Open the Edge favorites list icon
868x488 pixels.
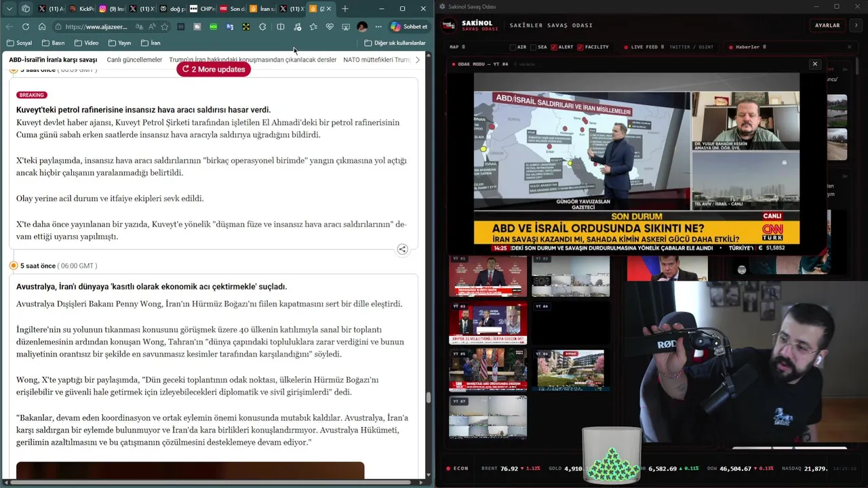pos(313,26)
